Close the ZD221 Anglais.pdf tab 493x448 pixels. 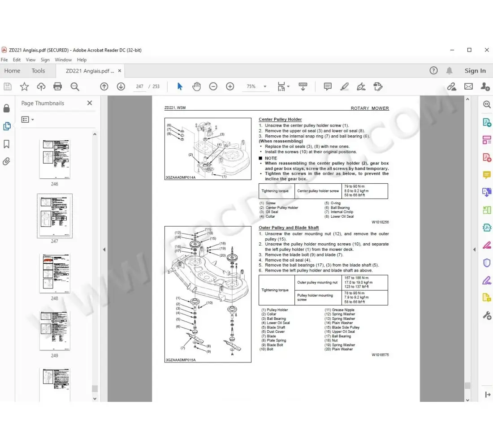(x=120, y=71)
